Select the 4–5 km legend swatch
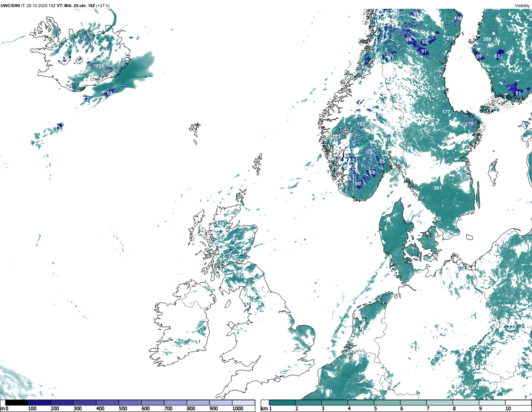 point(361,402)
